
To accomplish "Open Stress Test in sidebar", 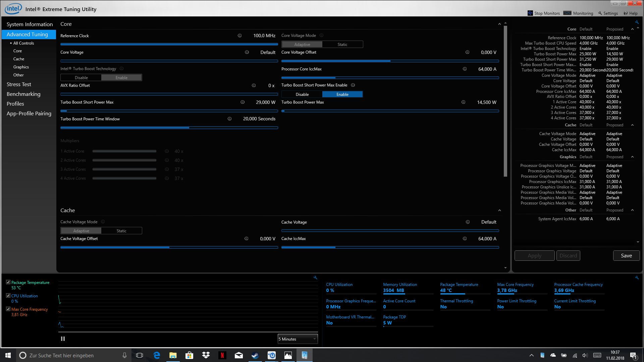I will pyautogui.click(x=19, y=84).
